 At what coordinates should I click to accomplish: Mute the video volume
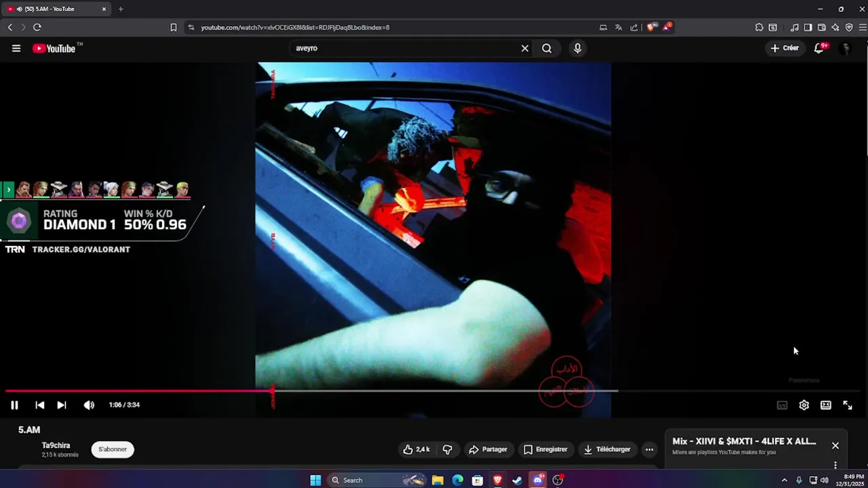(x=89, y=405)
